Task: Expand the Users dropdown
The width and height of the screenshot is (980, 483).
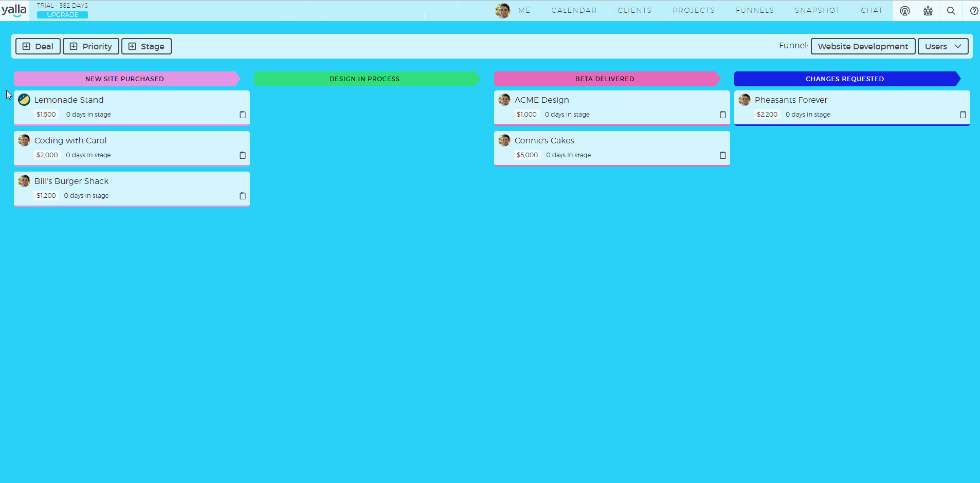Action: (943, 46)
